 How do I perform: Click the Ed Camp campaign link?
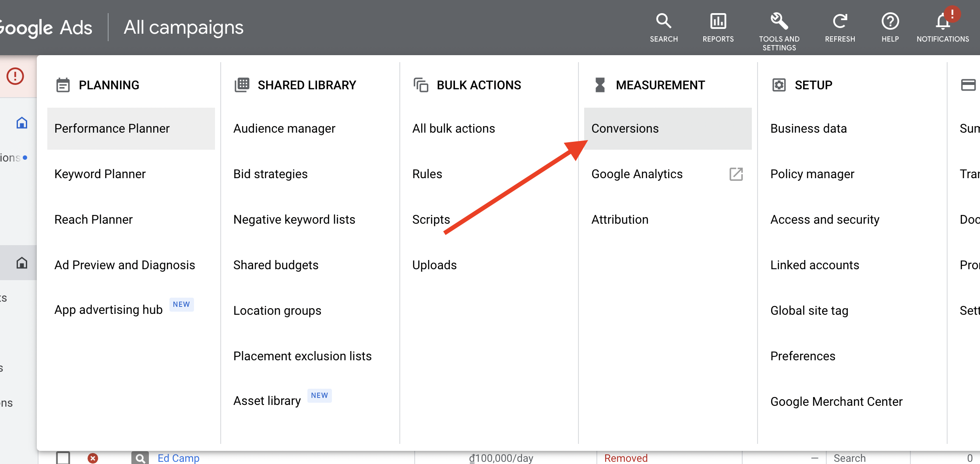(x=179, y=458)
